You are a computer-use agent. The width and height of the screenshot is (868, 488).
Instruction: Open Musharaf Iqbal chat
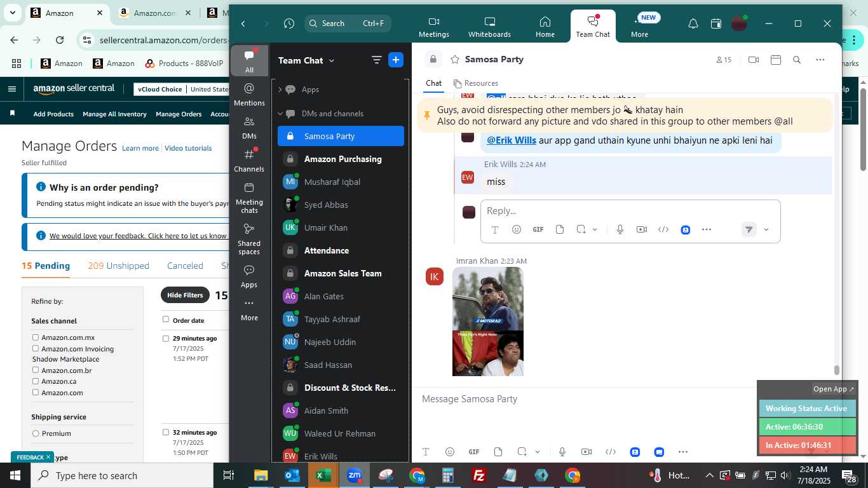tap(341, 182)
